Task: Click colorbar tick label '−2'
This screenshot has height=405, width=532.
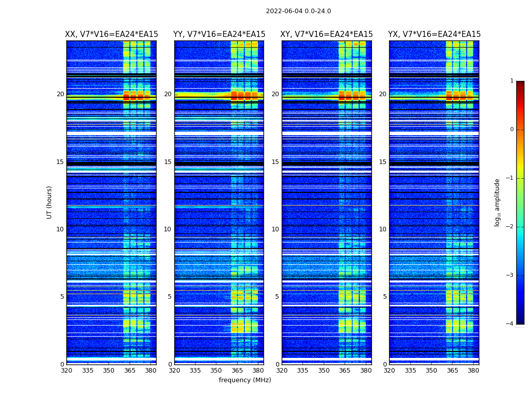Action: [x=510, y=226]
